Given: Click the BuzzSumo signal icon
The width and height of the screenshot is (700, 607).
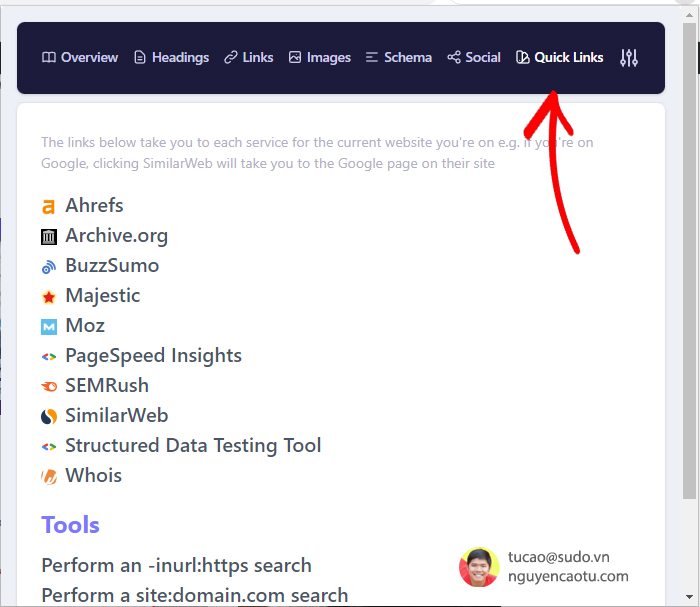Looking at the screenshot, I should point(48,267).
